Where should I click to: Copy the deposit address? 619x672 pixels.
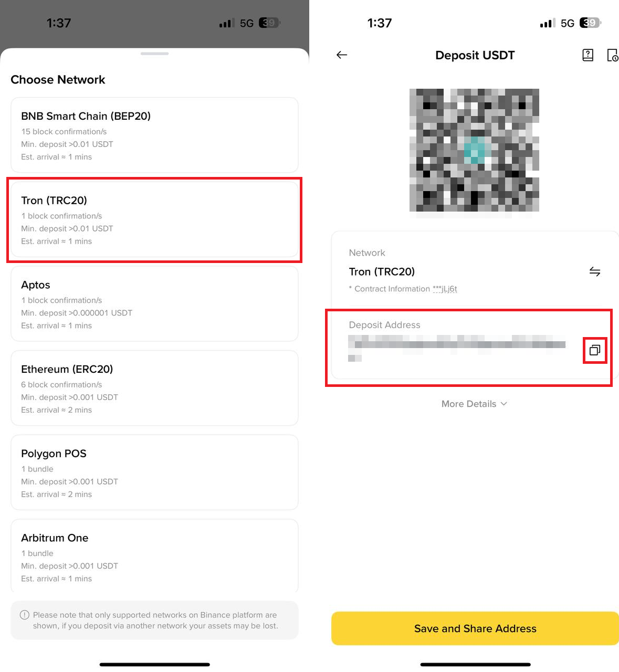(595, 350)
